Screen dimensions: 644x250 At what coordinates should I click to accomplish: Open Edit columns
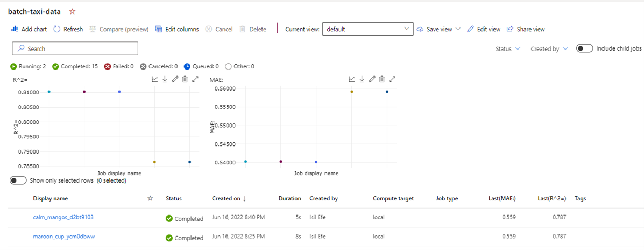[177, 29]
